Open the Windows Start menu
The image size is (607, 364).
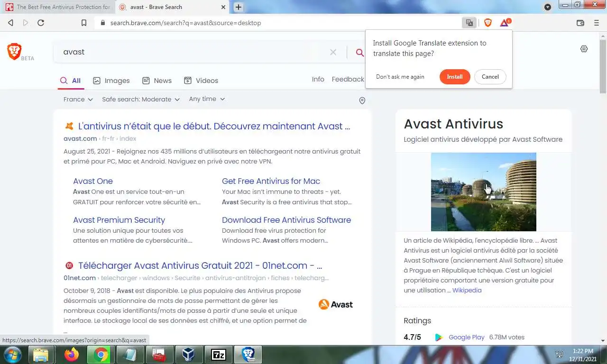[x=13, y=355]
